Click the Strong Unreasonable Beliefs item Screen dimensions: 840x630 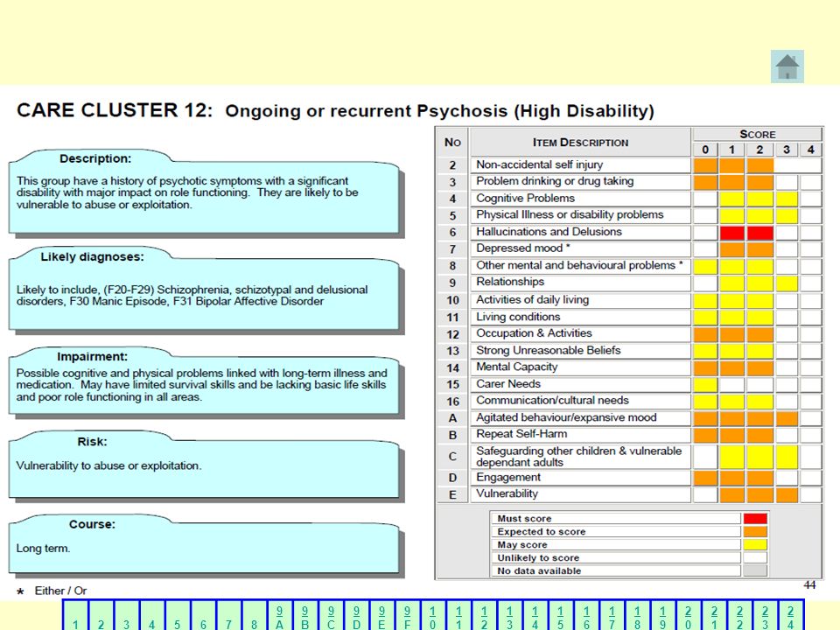(581, 350)
